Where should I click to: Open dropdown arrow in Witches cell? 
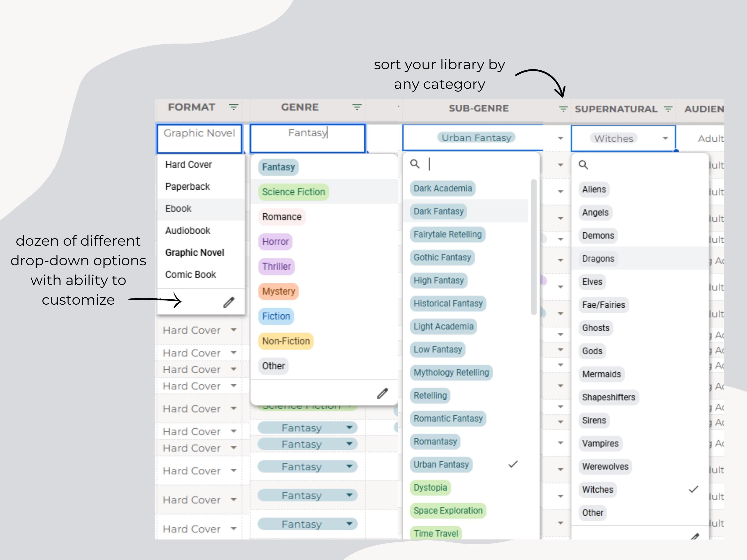[x=665, y=138]
